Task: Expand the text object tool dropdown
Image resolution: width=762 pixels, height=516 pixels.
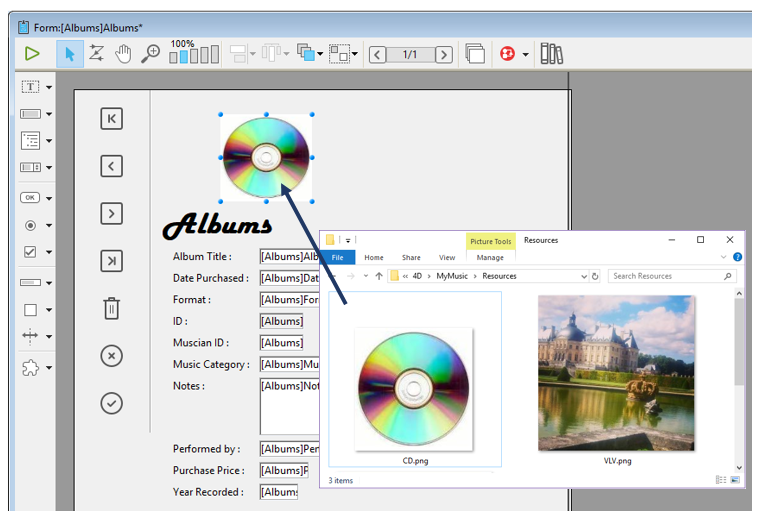Action: (x=49, y=87)
